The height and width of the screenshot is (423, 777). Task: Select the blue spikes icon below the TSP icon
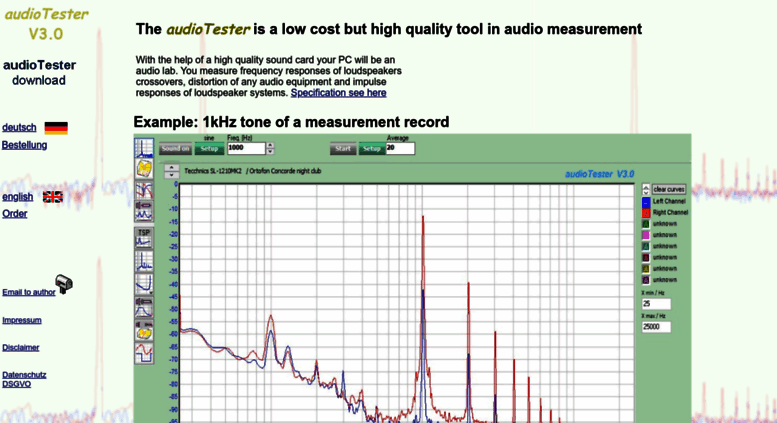[144, 261]
